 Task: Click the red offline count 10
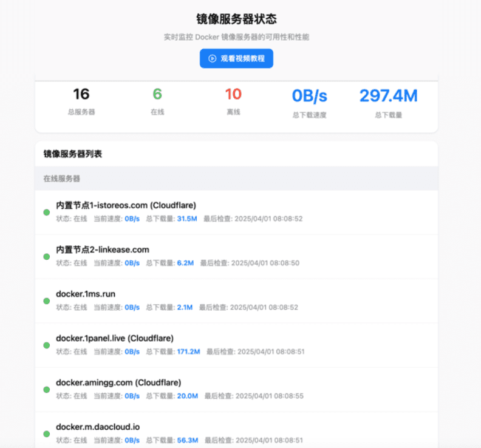point(233,94)
